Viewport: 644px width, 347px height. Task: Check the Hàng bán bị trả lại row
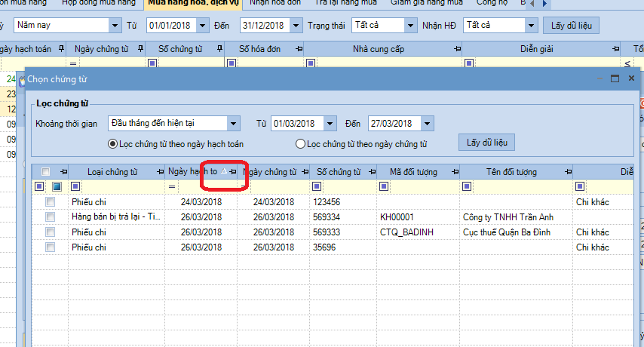click(x=50, y=216)
